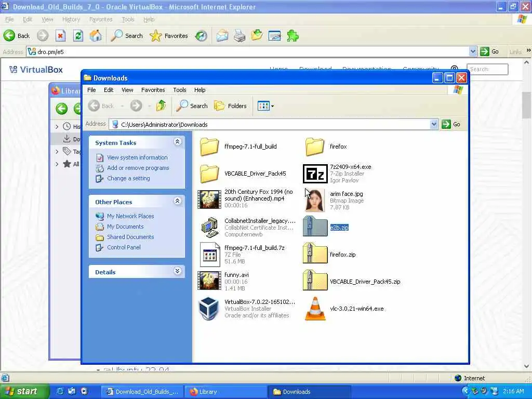This screenshot has width=532, height=399.
Task: Stop page loading with red X icon
Action: (60, 36)
